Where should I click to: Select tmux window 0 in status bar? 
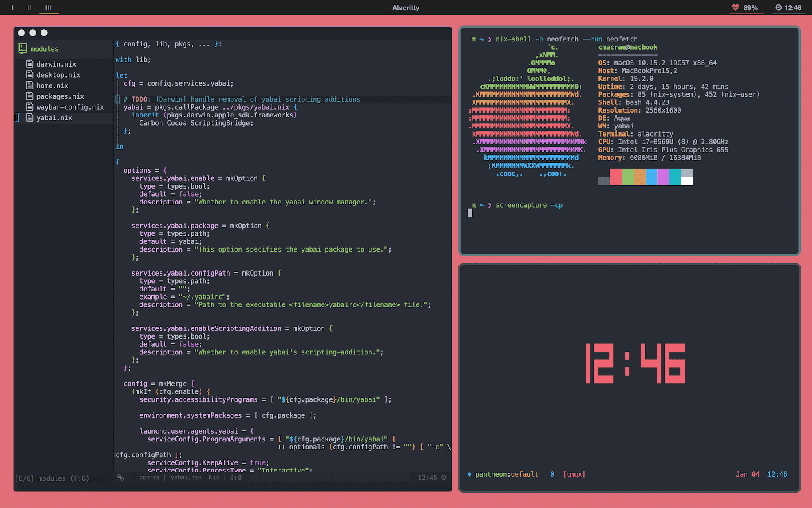pos(552,474)
